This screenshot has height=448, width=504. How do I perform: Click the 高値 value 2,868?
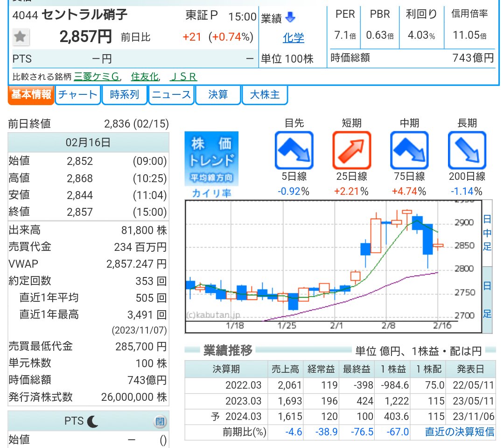pos(80,178)
